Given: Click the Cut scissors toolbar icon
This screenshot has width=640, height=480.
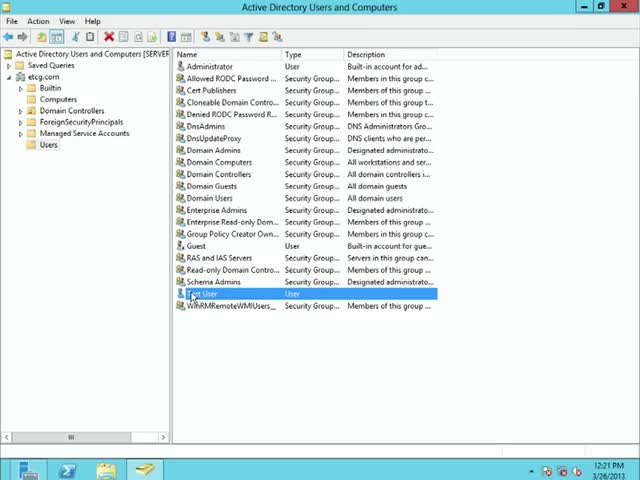Looking at the screenshot, I should 76,37.
